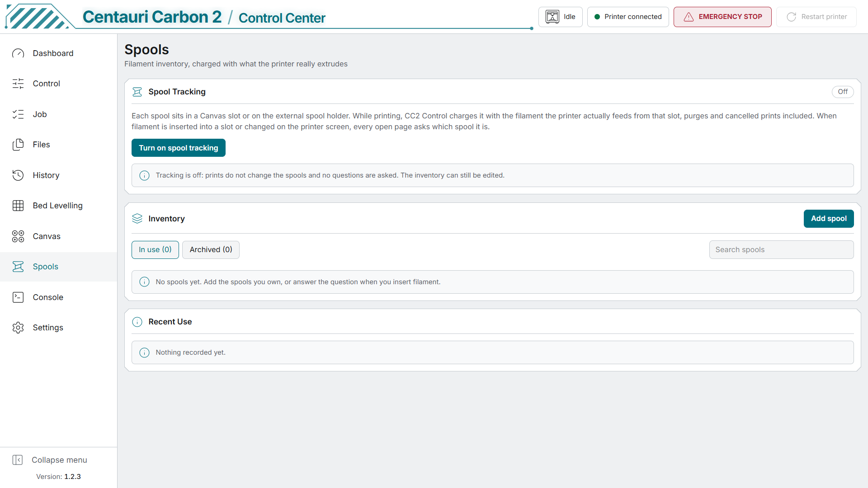Focus the Search spools field
Screen dimensions: 868x488
pyautogui.click(x=781, y=250)
